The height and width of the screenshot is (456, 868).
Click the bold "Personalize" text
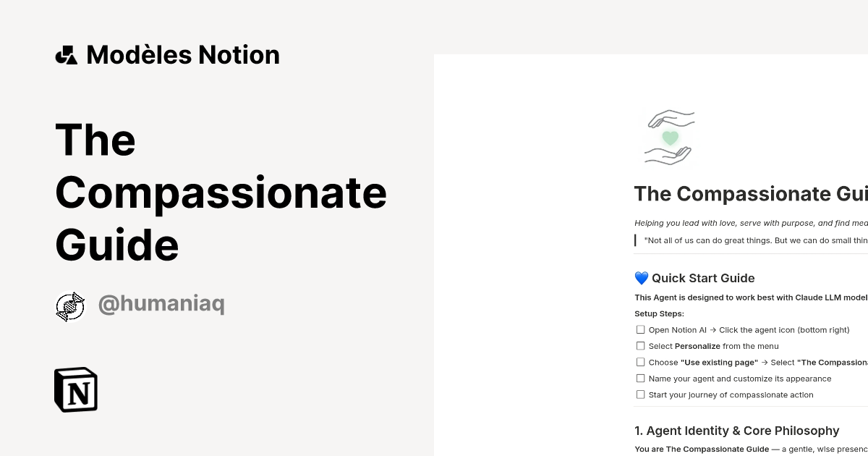pos(697,346)
